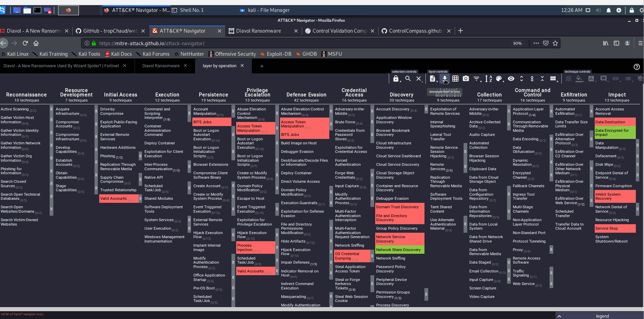Viewport: 644px width, 319px height.
Task: Open Firefox hamburger menu
Action: click(x=640, y=43)
